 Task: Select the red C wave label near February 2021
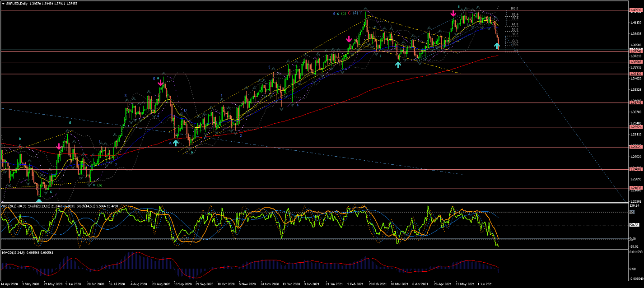(350, 13)
